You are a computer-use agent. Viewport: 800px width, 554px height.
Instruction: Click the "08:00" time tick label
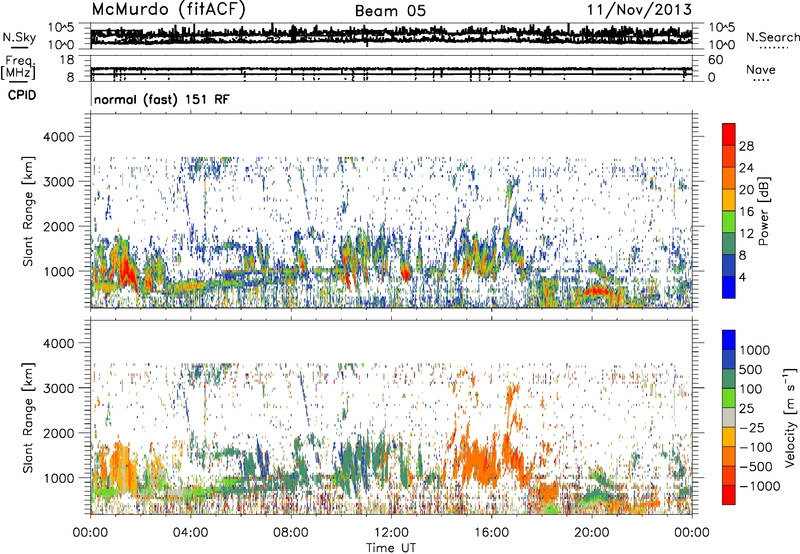(290, 533)
